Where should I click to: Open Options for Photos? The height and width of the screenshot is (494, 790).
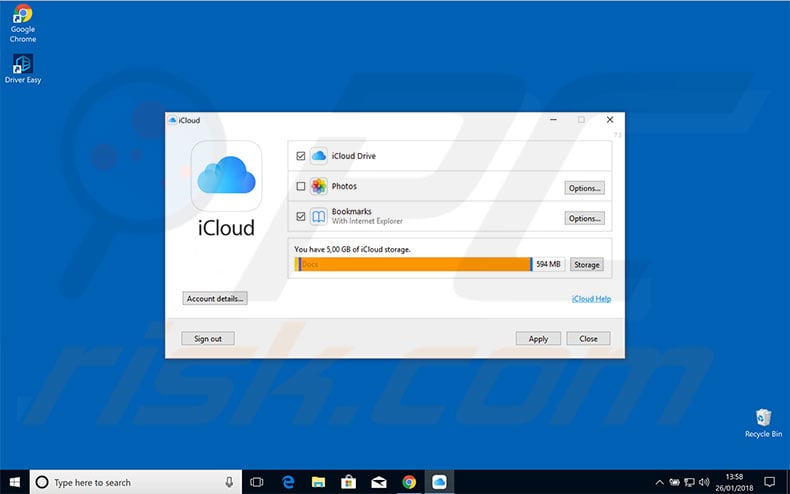pos(584,188)
